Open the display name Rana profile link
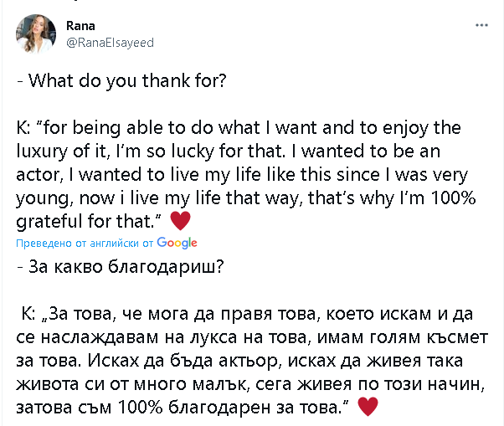Image resolution: width=504 pixels, height=426 pixels. [x=81, y=25]
